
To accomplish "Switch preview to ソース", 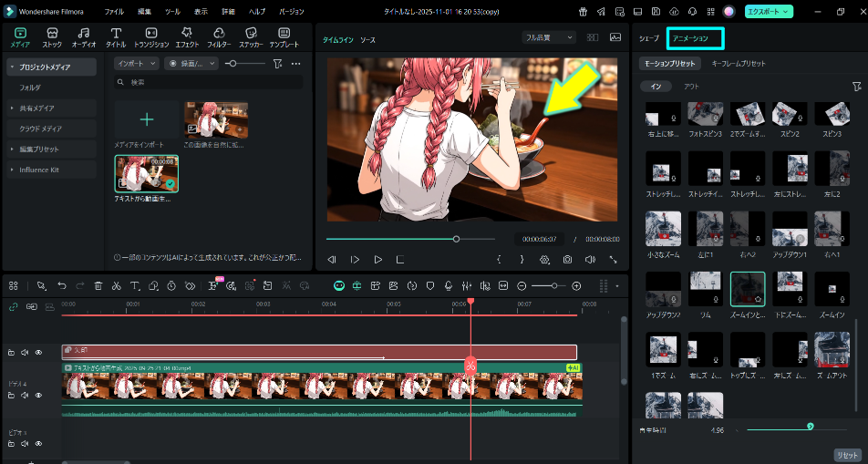I will click(x=367, y=40).
